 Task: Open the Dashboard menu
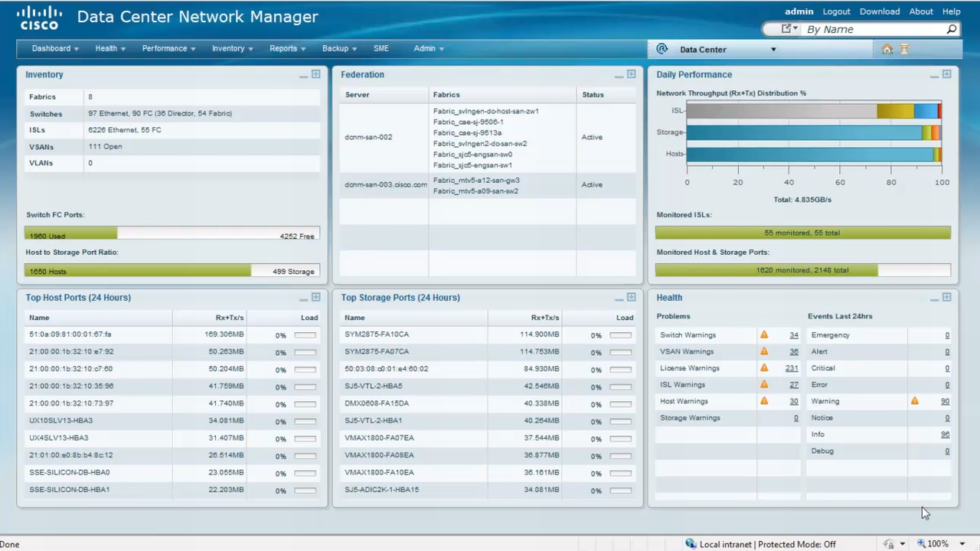pyautogui.click(x=55, y=48)
